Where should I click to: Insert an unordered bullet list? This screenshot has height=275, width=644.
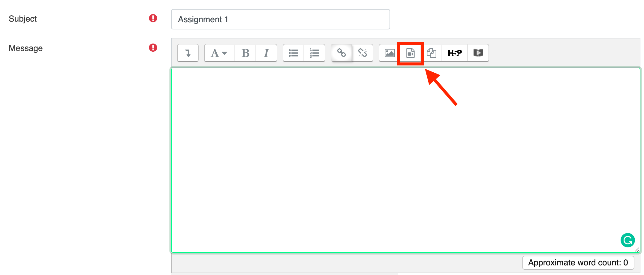point(293,53)
